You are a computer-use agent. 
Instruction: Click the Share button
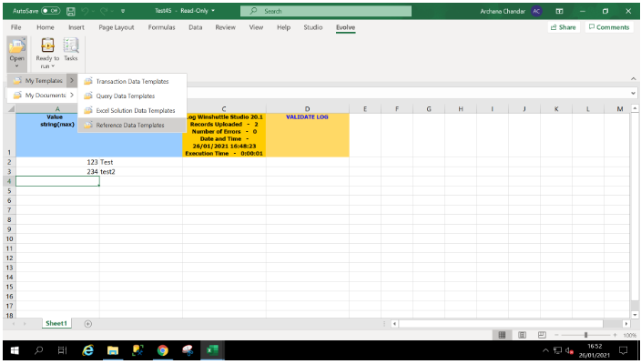click(x=563, y=27)
